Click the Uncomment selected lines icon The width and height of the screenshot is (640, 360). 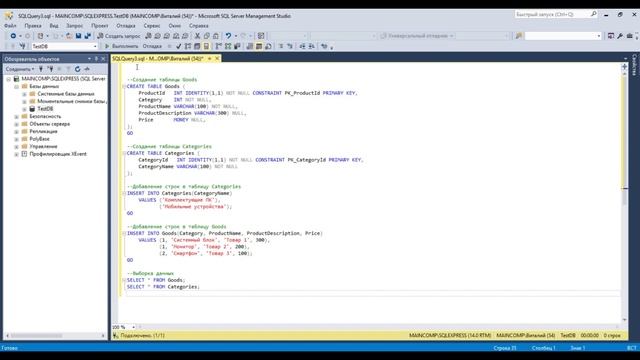point(290,46)
